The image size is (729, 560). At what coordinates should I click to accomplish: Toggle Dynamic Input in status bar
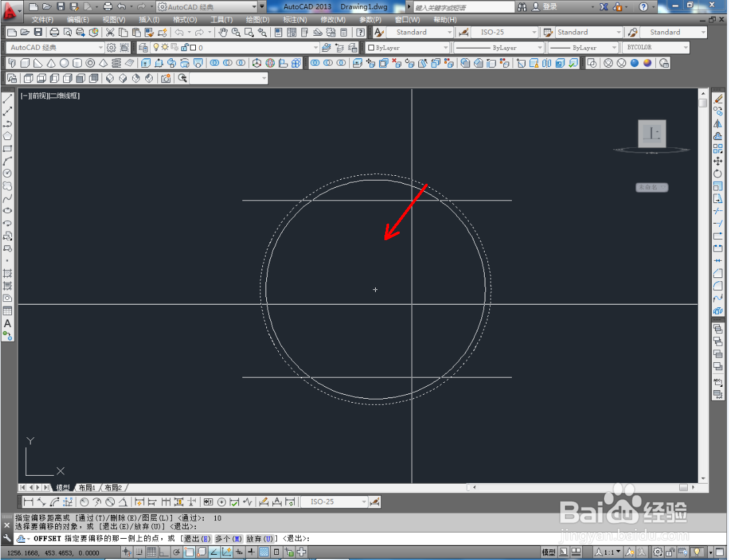coord(239,552)
